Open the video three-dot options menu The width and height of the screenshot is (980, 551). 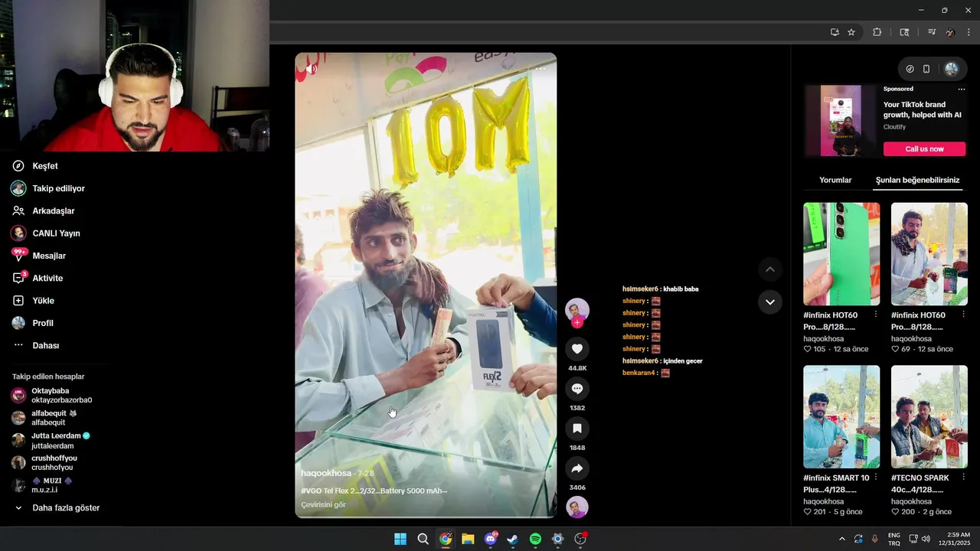coord(540,69)
